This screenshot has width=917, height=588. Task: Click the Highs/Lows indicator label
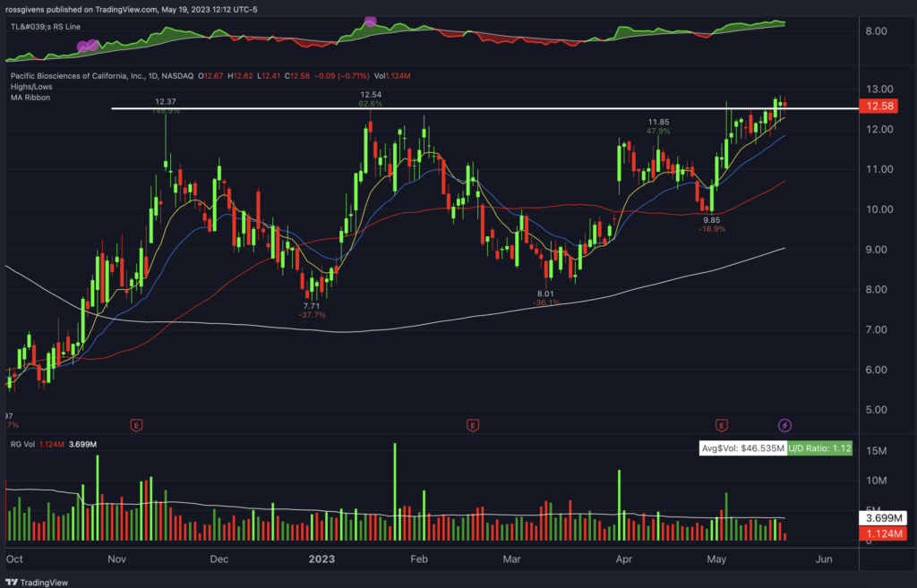click(x=31, y=87)
